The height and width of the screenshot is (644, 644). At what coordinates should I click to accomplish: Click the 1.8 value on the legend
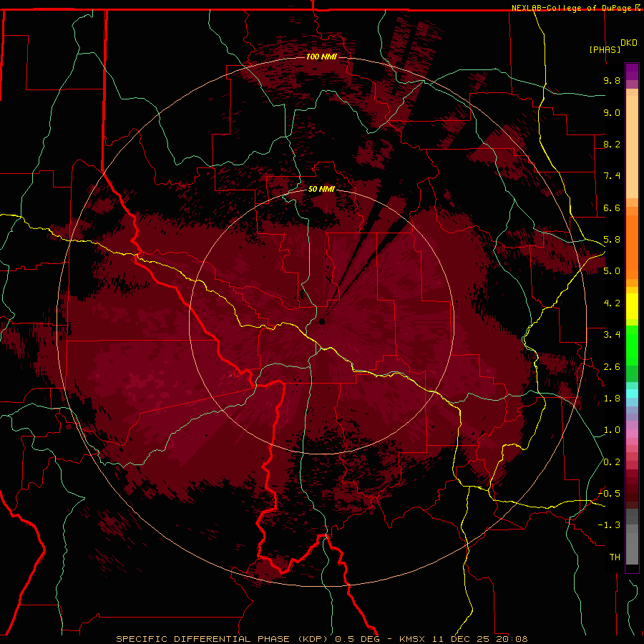click(612, 399)
